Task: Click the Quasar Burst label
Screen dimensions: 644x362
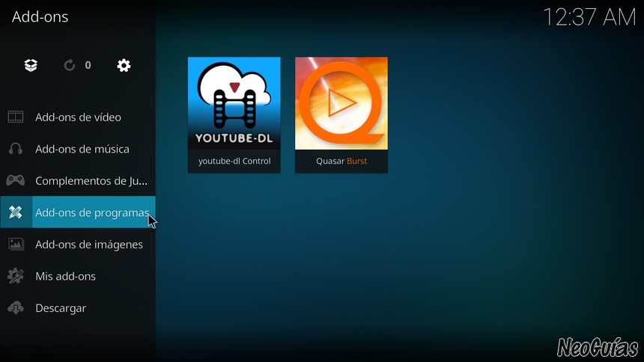Action: pos(341,161)
